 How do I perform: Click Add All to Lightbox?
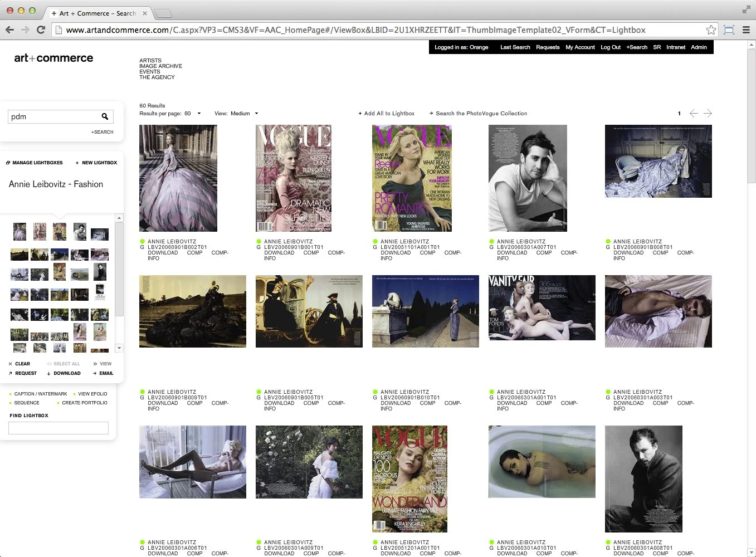[x=387, y=113]
